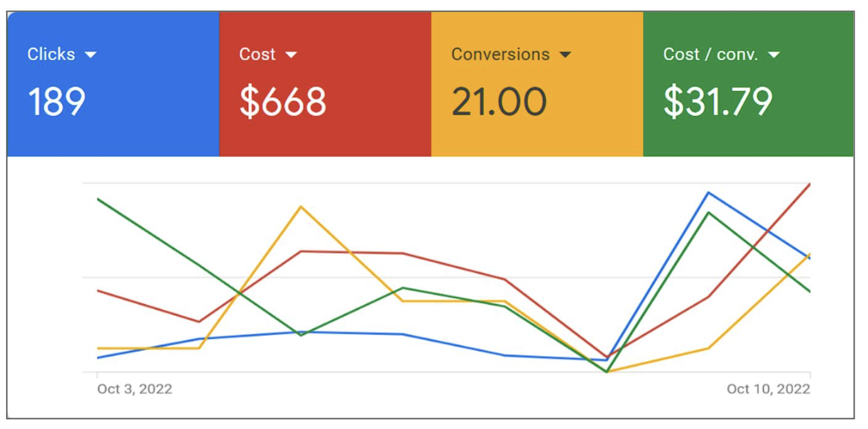Click the Cost / conv. label text
Image resolution: width=868 pixels, height=429 pixels.
710,54
